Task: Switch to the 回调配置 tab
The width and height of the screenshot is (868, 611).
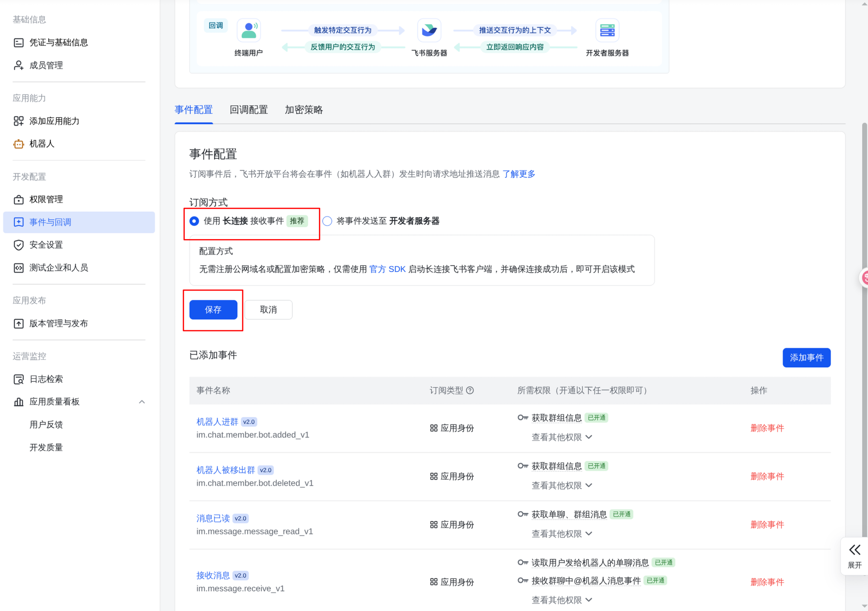Action: (x=249, y=110)
